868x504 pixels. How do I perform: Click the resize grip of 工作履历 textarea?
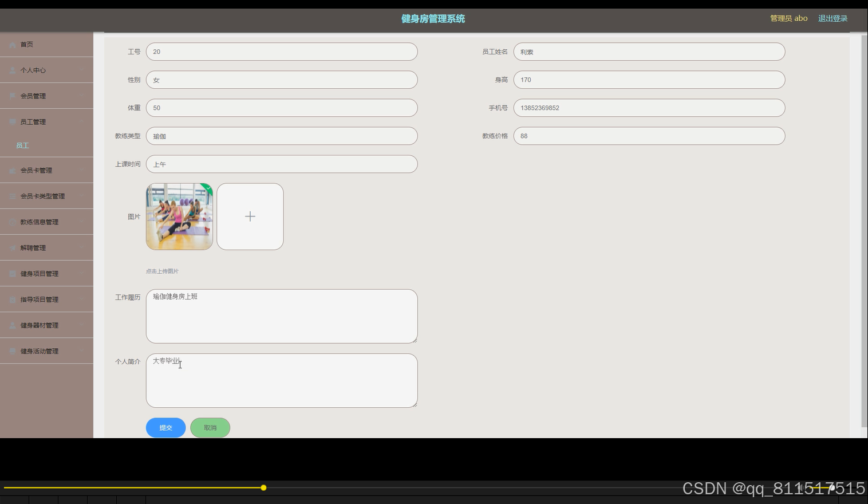tap(415, 340)
